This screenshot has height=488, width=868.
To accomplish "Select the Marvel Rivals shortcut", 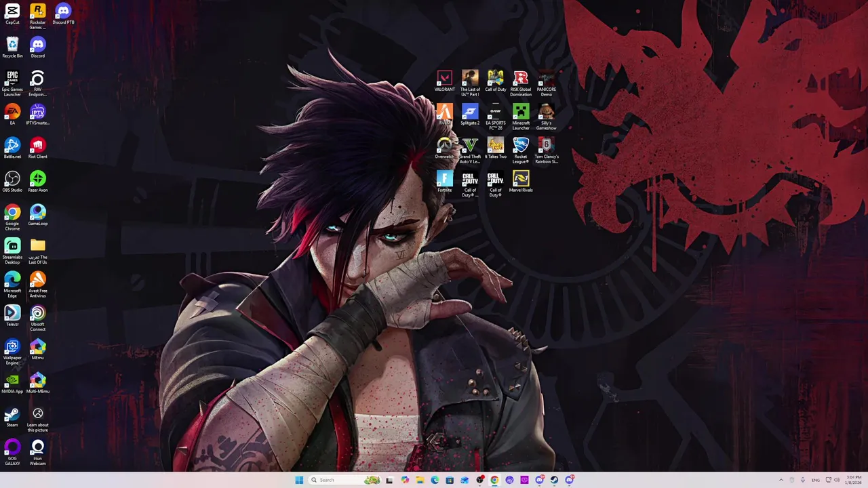I will tap(521, 182).
